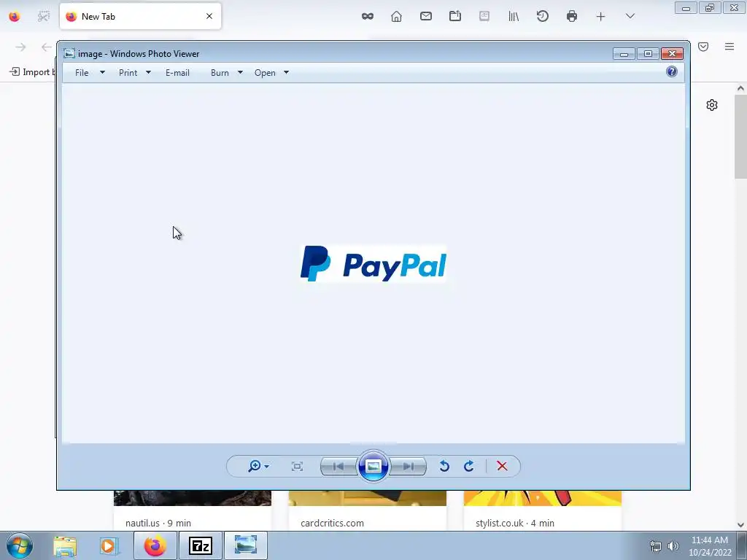This screenshot has width=747, height=560.
Task: Delete the image with red X
Action: (502, 466)
